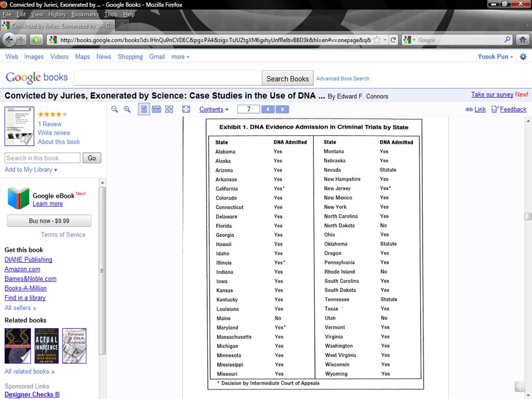Image resolution: width=532 pixels, height=399 pixels.
Task: Click the Find in a library link
Action: point(25,298)
